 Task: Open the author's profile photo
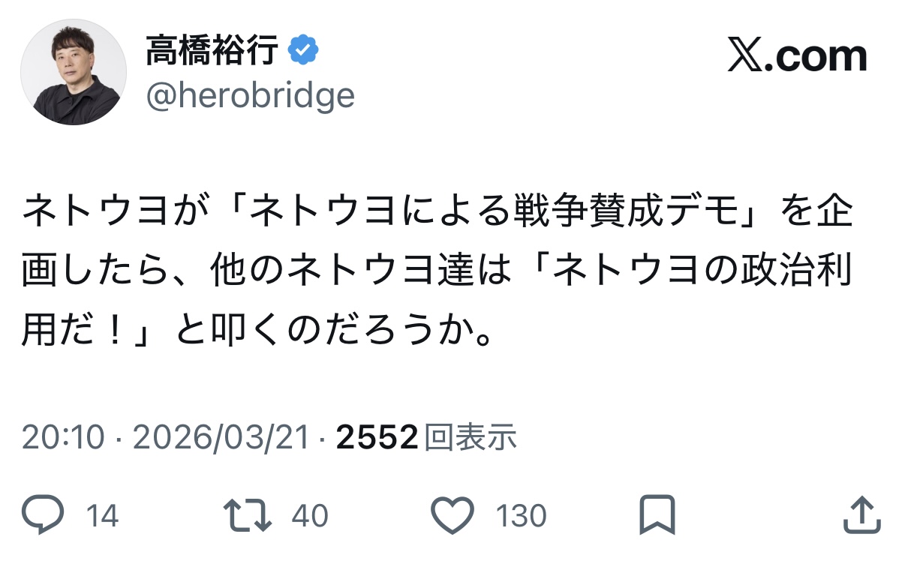(x=74, y=72)
